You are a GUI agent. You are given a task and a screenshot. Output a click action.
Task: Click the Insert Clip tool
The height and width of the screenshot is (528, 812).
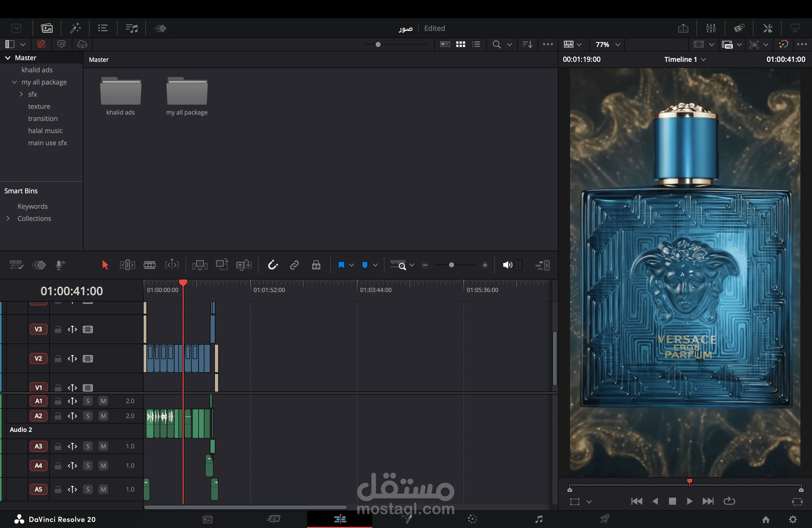point(200,265)
